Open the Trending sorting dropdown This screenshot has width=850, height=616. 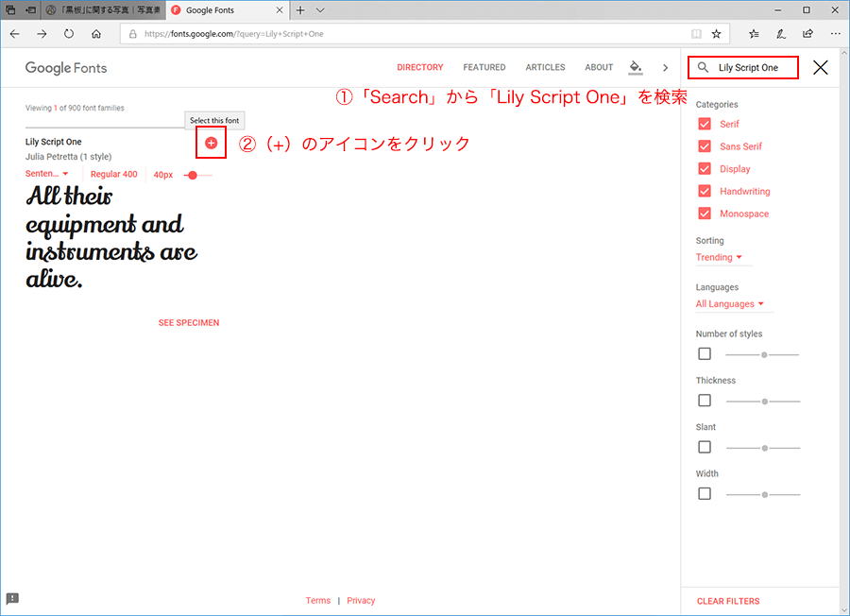[719, 257]
